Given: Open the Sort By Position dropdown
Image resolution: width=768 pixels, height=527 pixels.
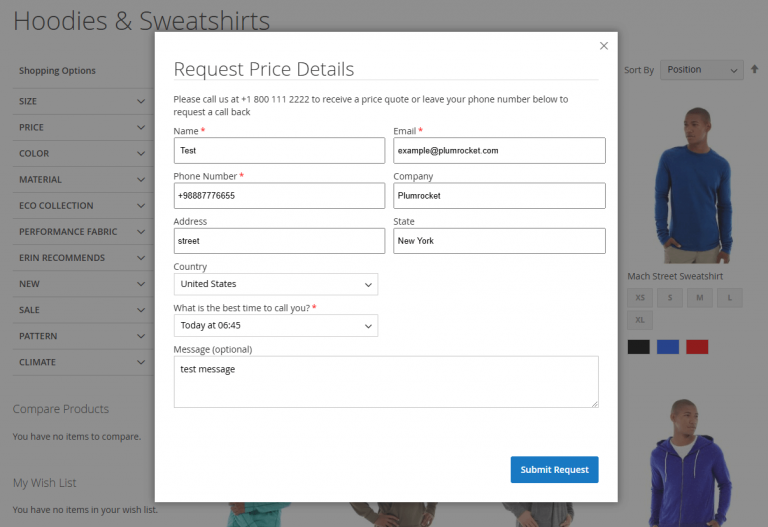Looking at the screenshot, I should (x=701, y=70).
